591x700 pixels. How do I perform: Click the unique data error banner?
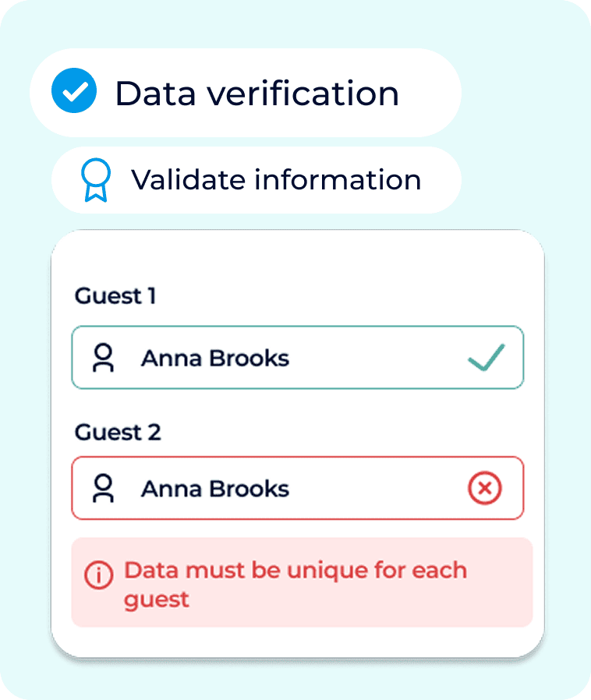click(x=303, y=582)
